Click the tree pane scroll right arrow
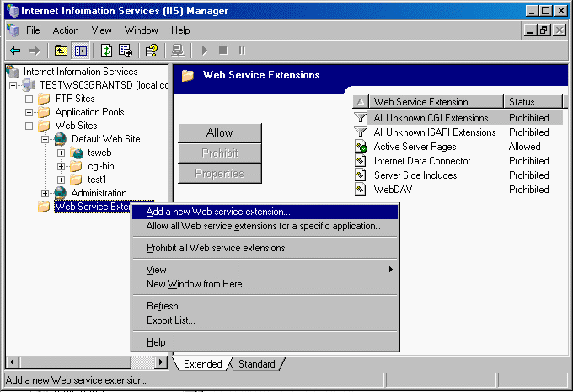The height and width of the screenshot is (392, 573). 160,362
